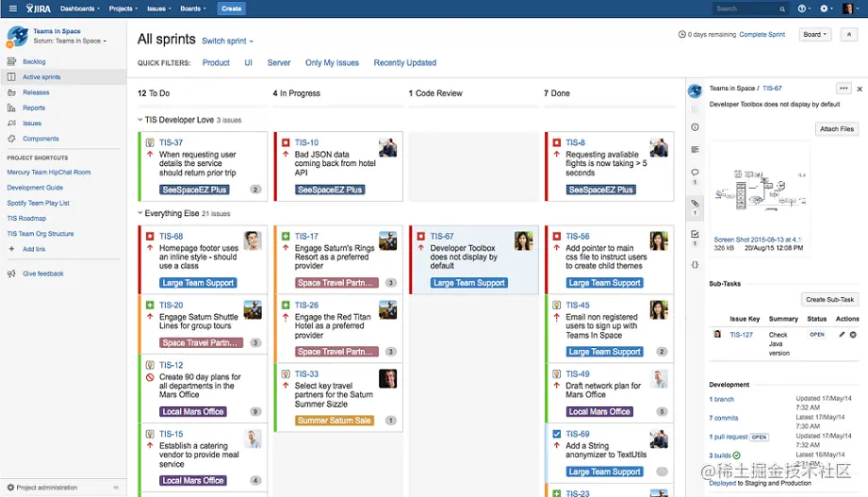The width and height of the screenshot is (868, 497).
Task: Click the Create Sub-Task button
Action: [x=829, y=300]
